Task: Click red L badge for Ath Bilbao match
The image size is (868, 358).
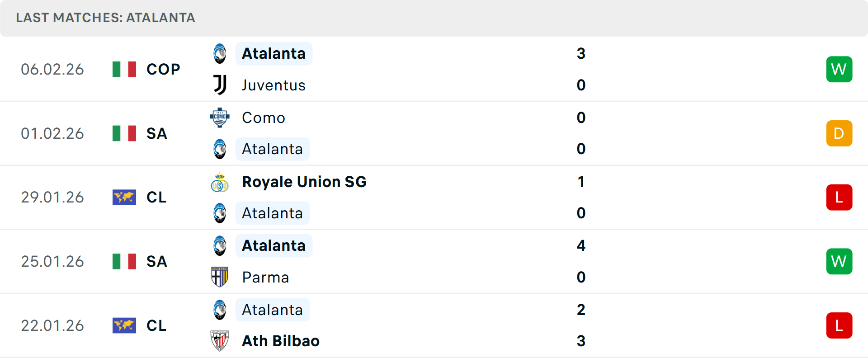Action: [x=839, y=325]
